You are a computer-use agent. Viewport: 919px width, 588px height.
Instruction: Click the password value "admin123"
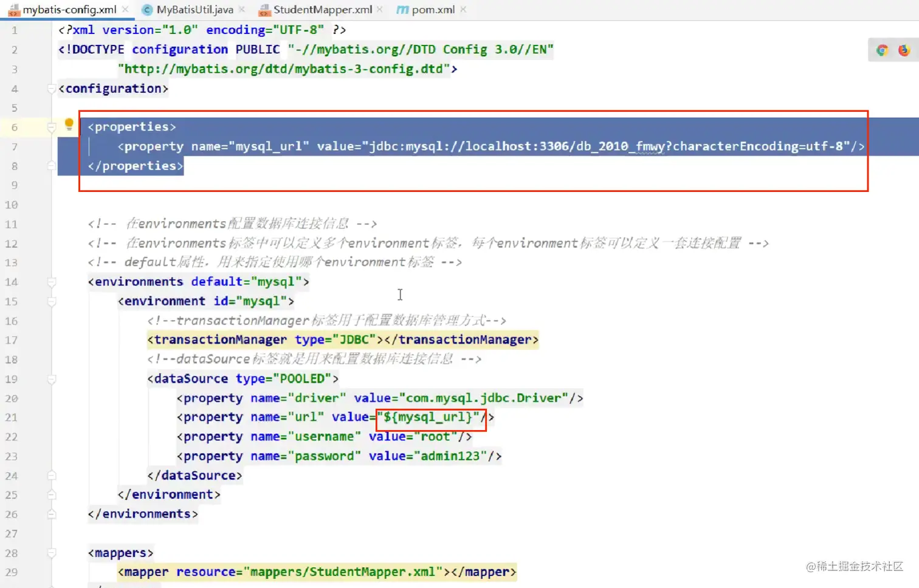[450, 456]
